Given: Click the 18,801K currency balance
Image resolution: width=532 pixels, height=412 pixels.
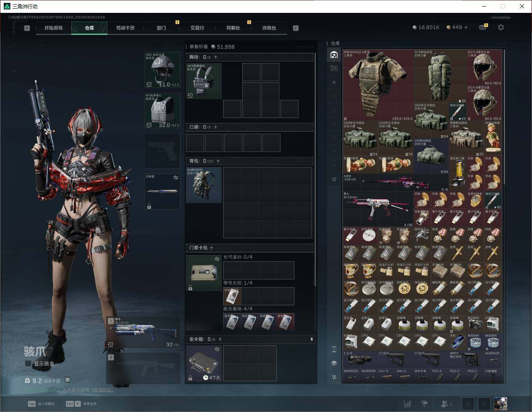Looking at the screenshot, I should (426, 27).
